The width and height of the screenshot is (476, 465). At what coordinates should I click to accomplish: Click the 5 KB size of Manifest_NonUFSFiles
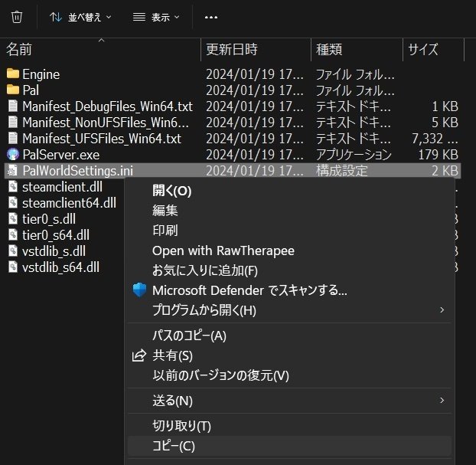pos(445,123)
